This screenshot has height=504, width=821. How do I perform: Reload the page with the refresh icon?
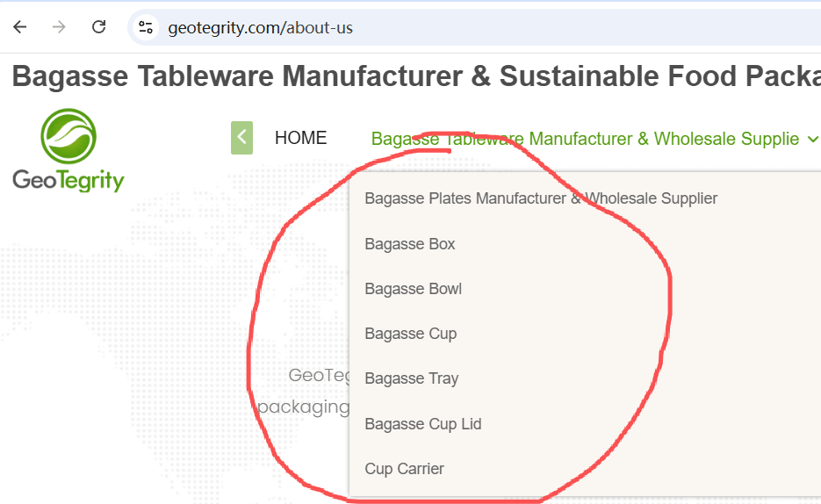coord(99,26)
